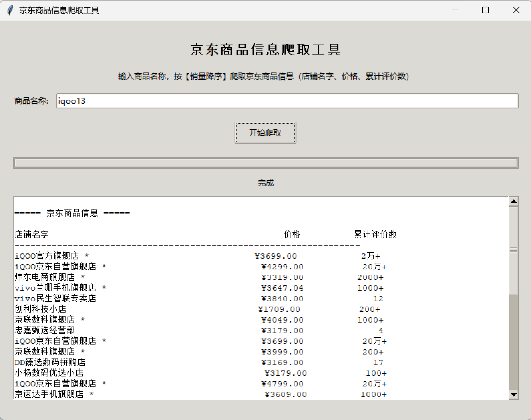Minimize the crawler tool window
The width and height of the screenshot is (531, 420).
455,10
